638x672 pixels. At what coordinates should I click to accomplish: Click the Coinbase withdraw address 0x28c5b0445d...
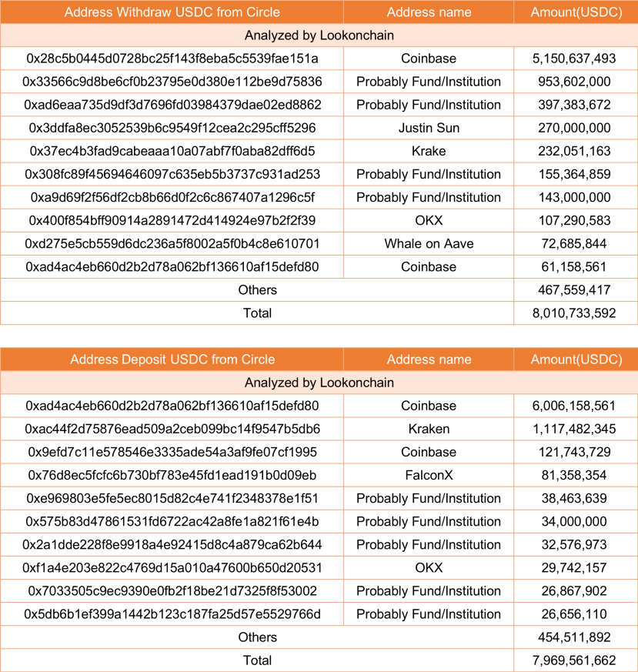coord(172,59)
